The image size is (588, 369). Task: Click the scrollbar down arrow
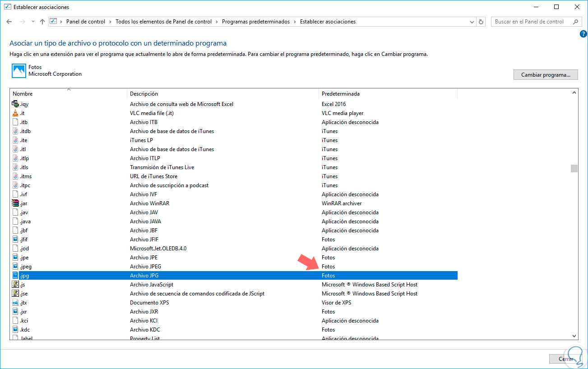click(x=574, y=336)
